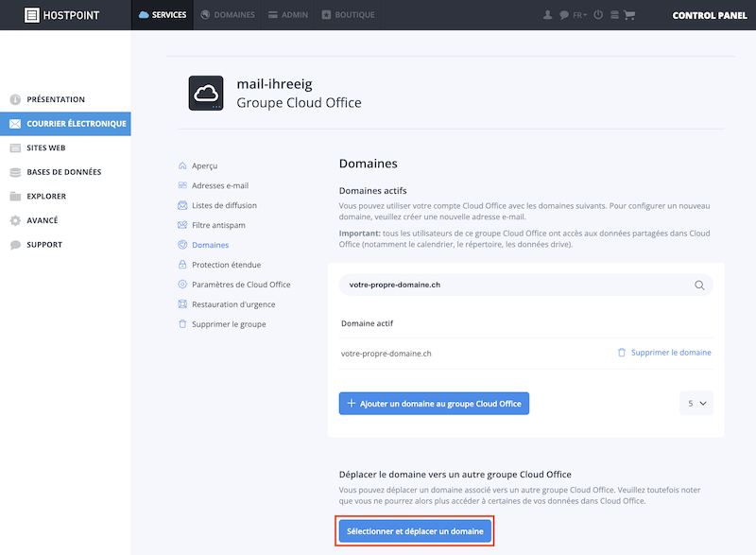Click the power logout icon
This screenshot has width=756, height=555.
(598, 15)
